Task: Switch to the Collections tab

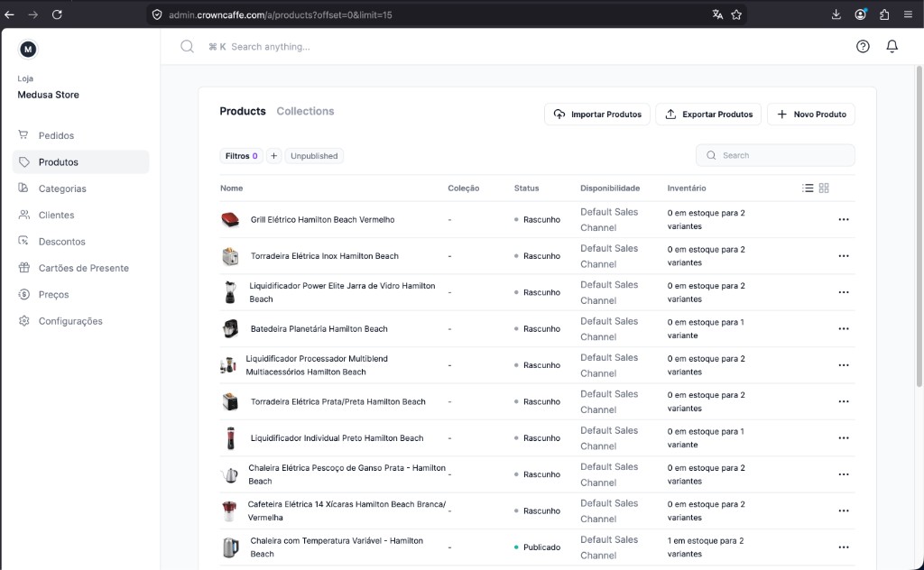Action: coord(305,111)
